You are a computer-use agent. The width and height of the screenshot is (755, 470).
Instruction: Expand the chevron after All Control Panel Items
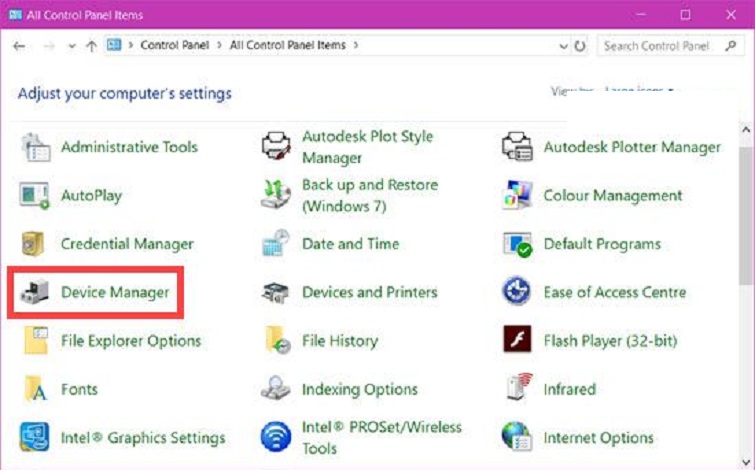point(356,45)
